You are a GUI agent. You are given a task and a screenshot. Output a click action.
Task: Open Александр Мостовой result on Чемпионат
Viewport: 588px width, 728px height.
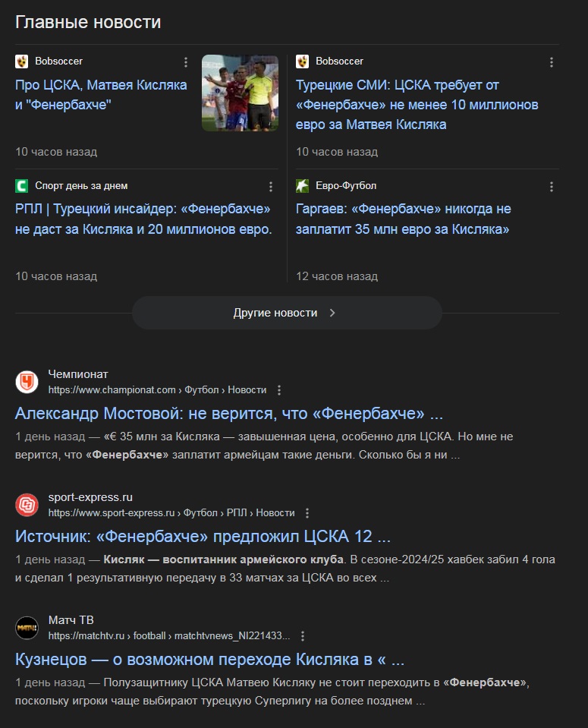pos(229,413)
